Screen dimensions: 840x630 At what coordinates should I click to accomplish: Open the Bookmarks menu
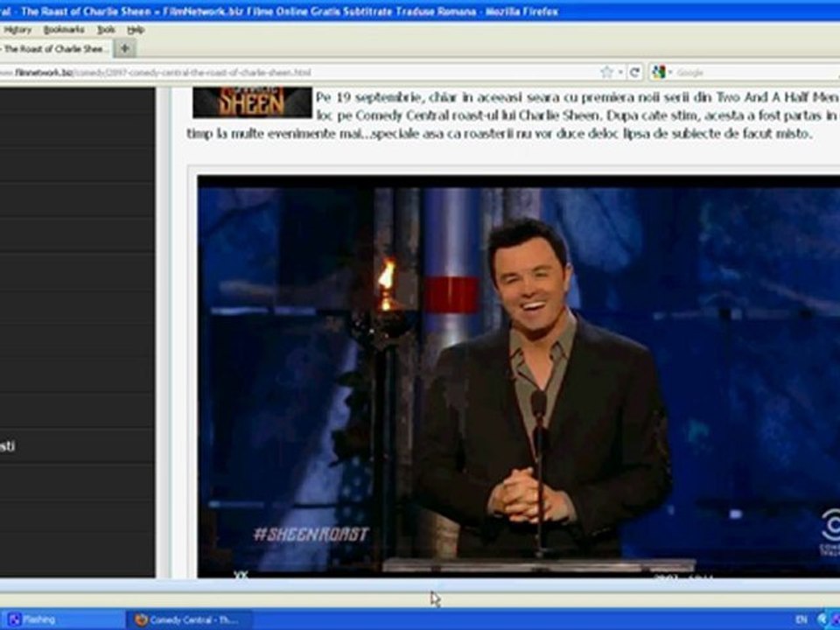pyautogui.click(x=64, y=30)
